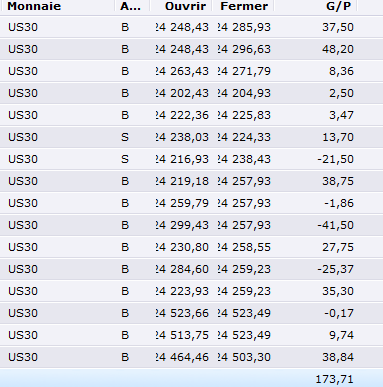Click the truncated A... column header
This screenshot has height=387, width=383.
[132, 6]
